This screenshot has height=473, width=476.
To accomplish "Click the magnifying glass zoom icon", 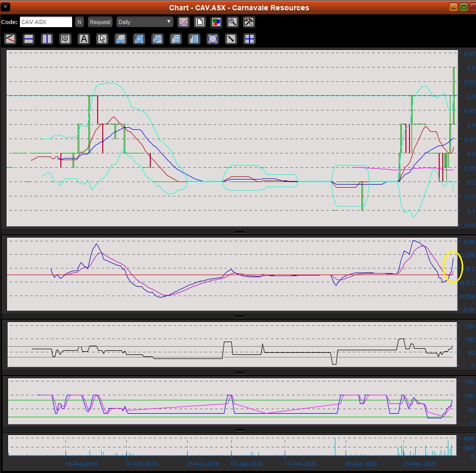I will coord(233,22).
